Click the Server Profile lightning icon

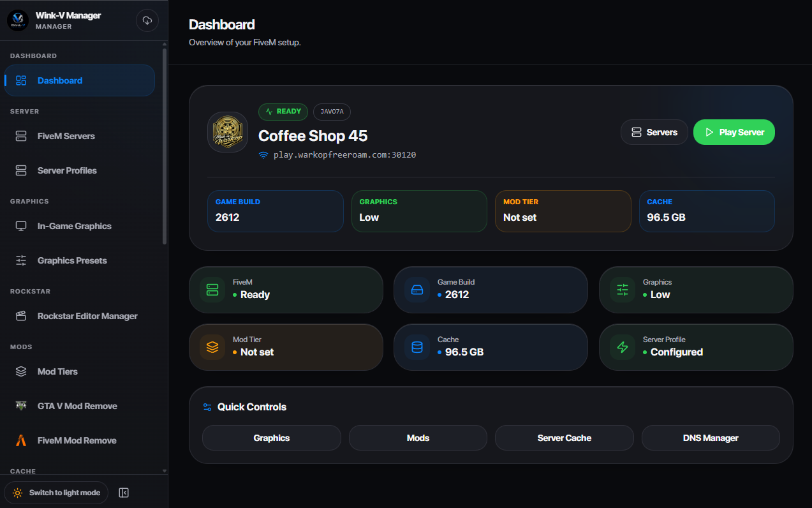(x=623, y=347)
